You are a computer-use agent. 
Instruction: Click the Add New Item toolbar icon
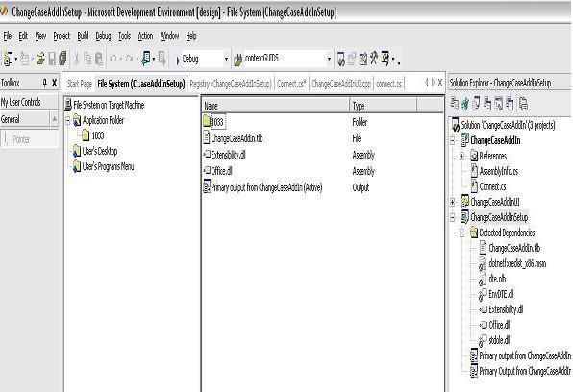pyautogui.click(x=24, y=59)
